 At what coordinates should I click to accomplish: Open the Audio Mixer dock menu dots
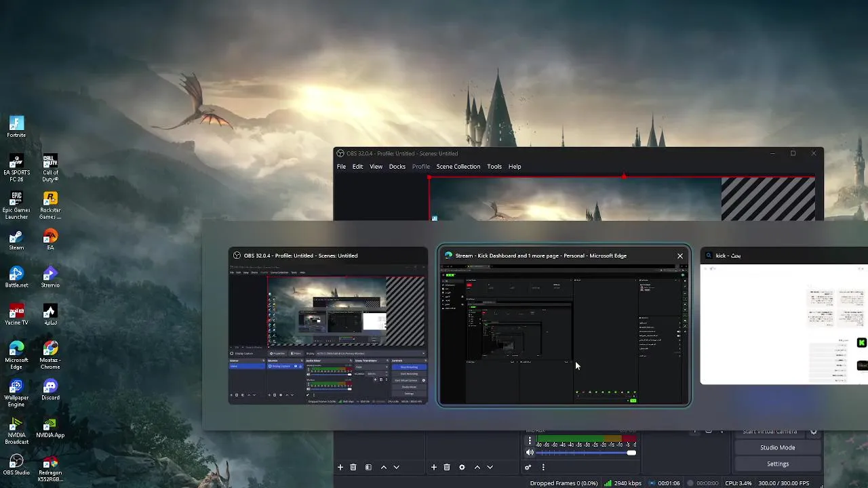543,467
